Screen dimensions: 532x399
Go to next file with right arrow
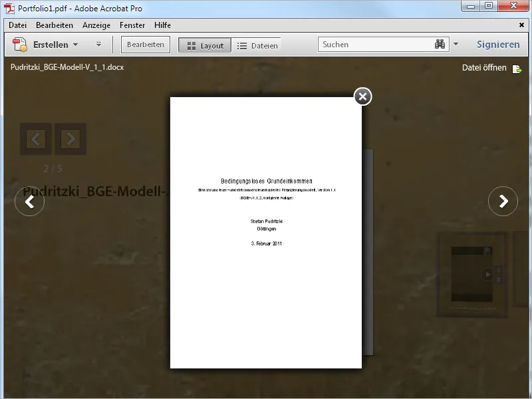point(503,201)
